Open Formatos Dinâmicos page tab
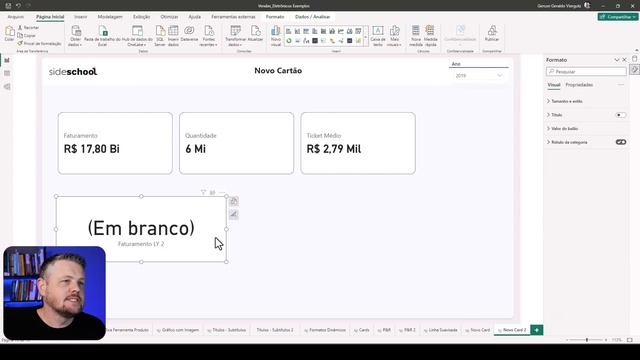The height and width of the screenshot is (360, 640). click(325, 330)
